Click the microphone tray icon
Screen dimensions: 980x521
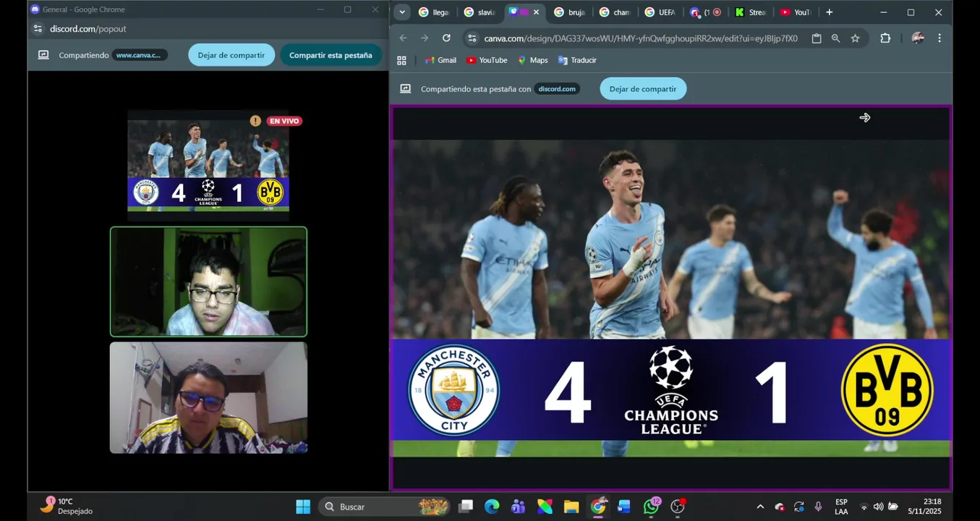818,507
